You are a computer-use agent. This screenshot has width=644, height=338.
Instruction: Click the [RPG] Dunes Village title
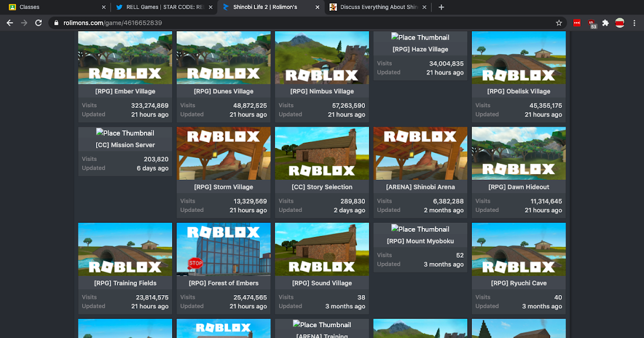(223, 92)
